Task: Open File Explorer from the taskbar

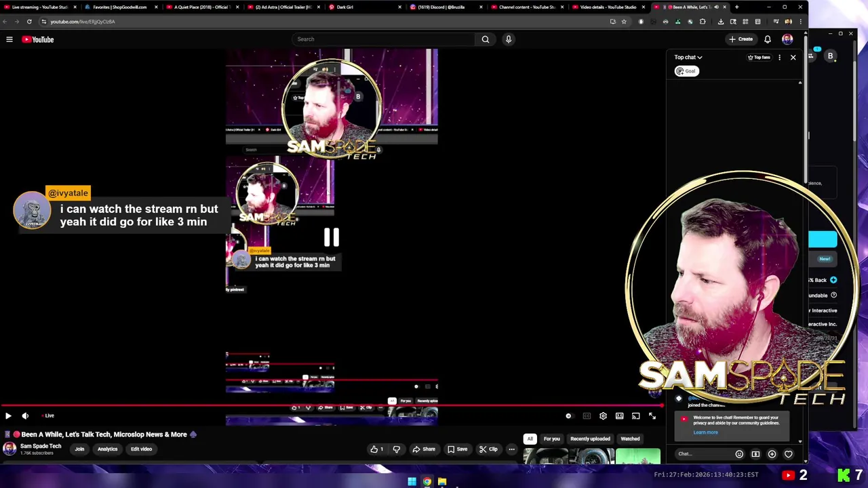Action: [x=442, y=482]
